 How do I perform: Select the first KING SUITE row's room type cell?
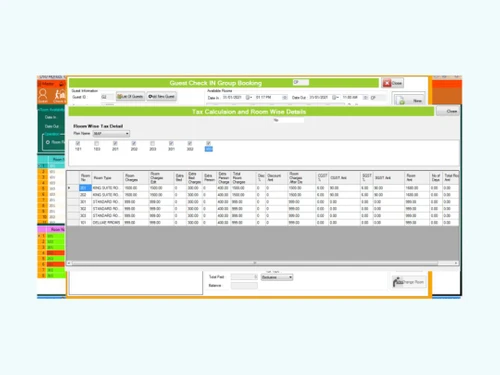click(x=108, y=188)
